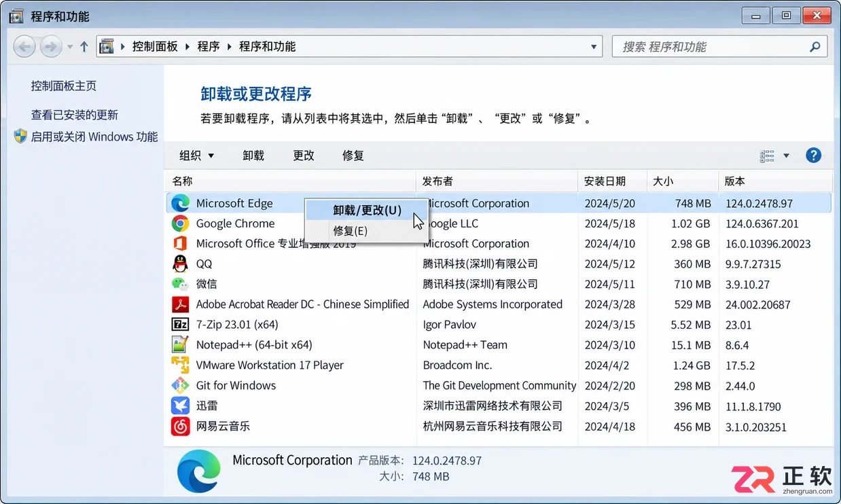
Task: Open the address bar history dropdown
Action: (x=594, y=47)
